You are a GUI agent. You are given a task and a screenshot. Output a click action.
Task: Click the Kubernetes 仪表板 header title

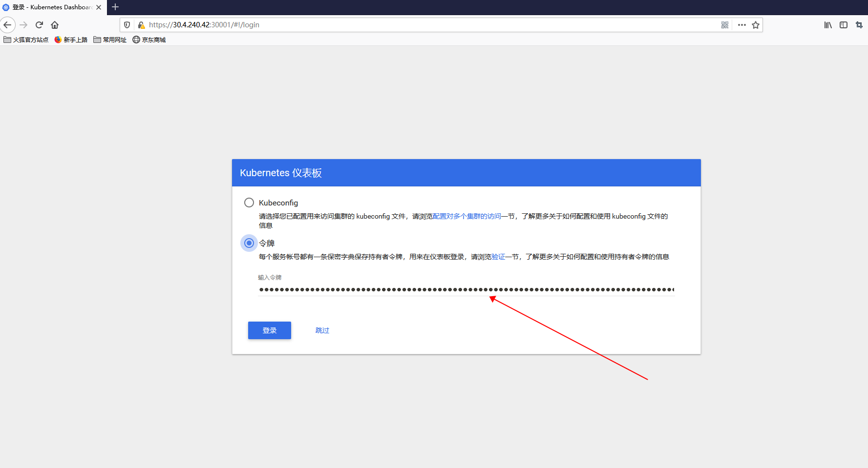pos(281,173)
